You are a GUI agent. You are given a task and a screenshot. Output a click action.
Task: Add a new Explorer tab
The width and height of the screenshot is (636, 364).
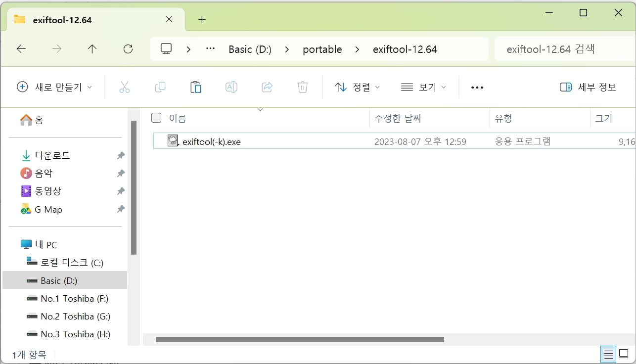click(x=201, y=19)
